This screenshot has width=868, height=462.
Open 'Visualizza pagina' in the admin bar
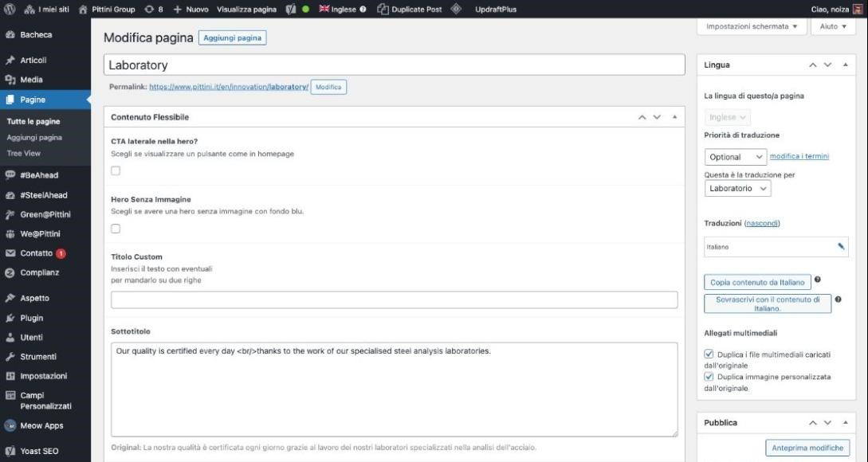click(248, 10)
